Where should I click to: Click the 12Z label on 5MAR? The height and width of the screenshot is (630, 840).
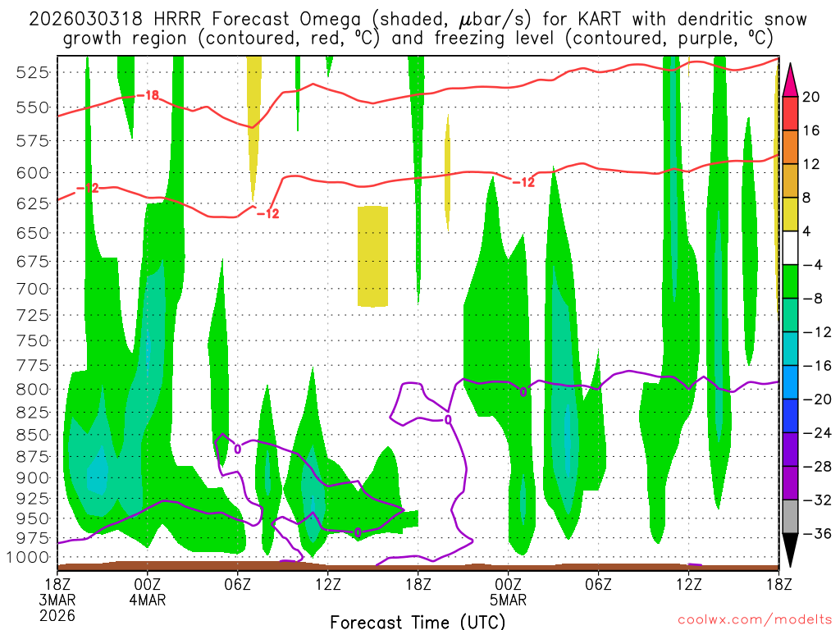[x=688, y=584]
